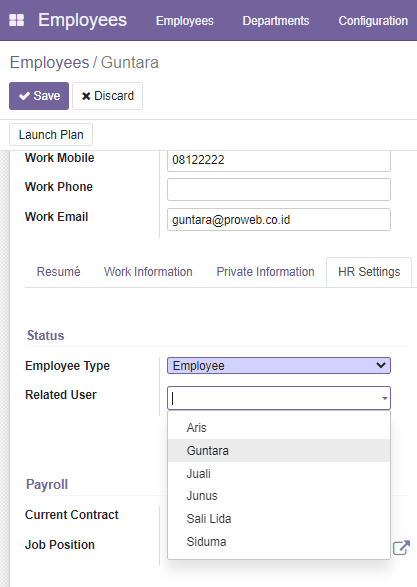This screenshot has width=417, height=587.
Task: Open the Employees top menu
Action: [x=185, y=21]
